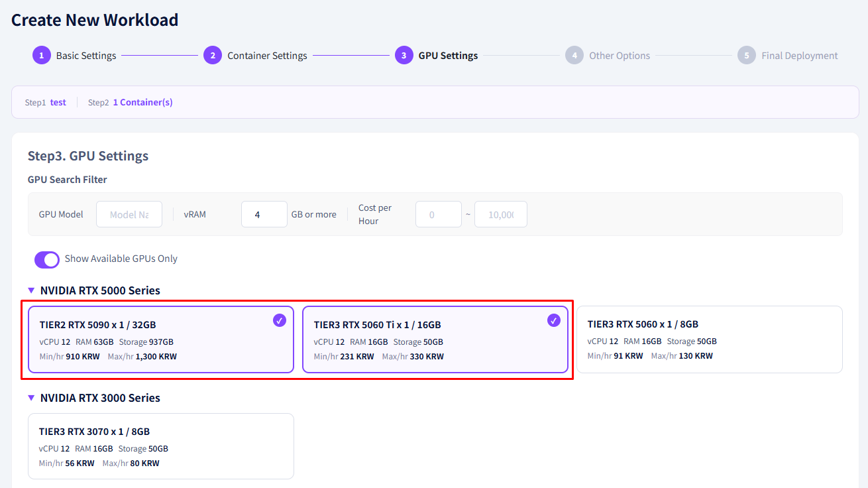Viewport: 868px width, 488px height.
Task: Uncheck the RTX 5060 Ti card checkmark
Action: pos(554,321)
